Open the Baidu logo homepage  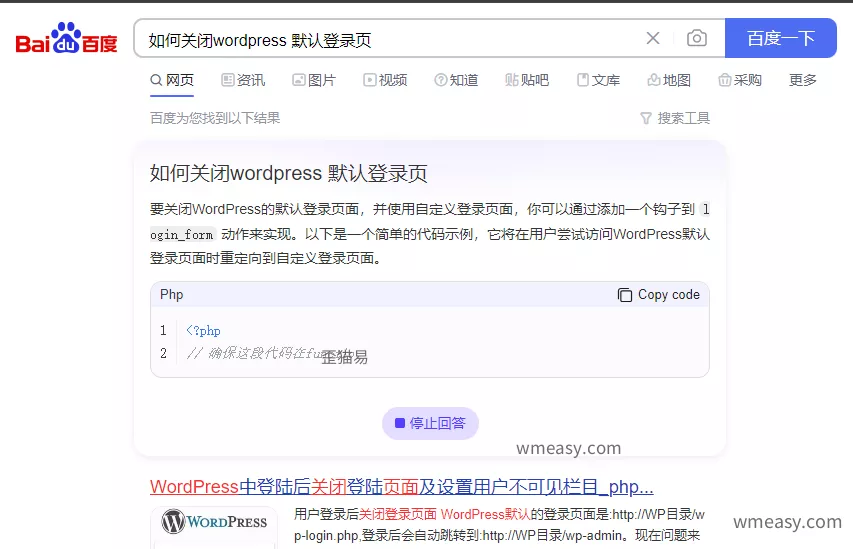(66, 38)
